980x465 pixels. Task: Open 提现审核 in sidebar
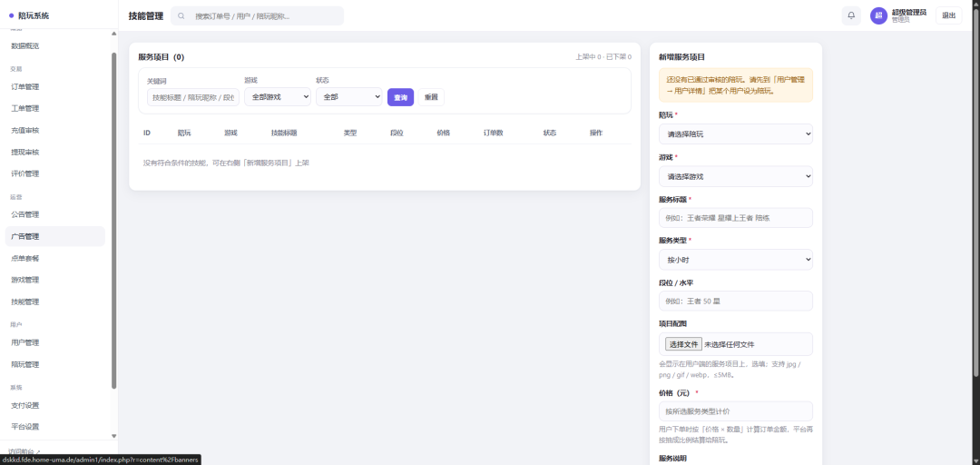tap(55, 152)
